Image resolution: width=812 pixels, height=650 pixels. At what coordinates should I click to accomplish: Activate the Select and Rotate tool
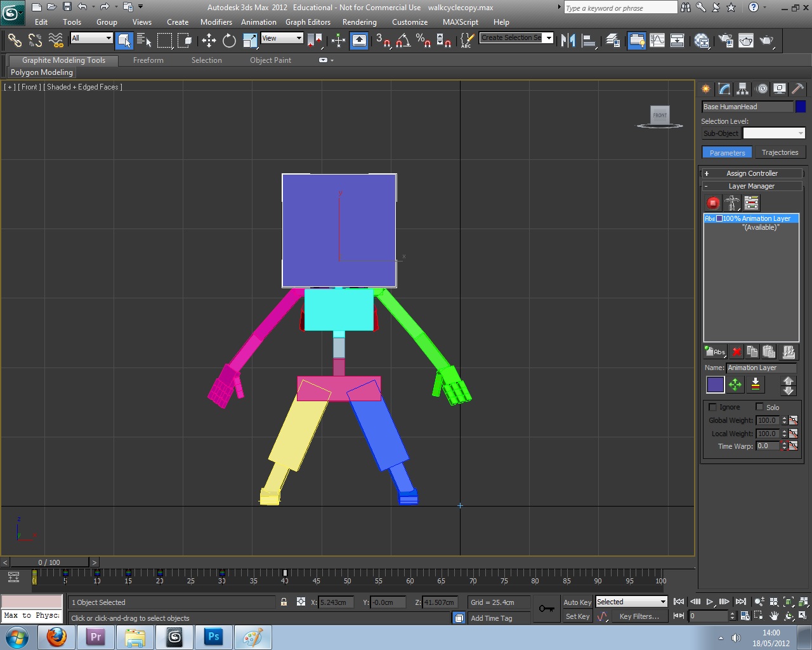pos(229,41)
